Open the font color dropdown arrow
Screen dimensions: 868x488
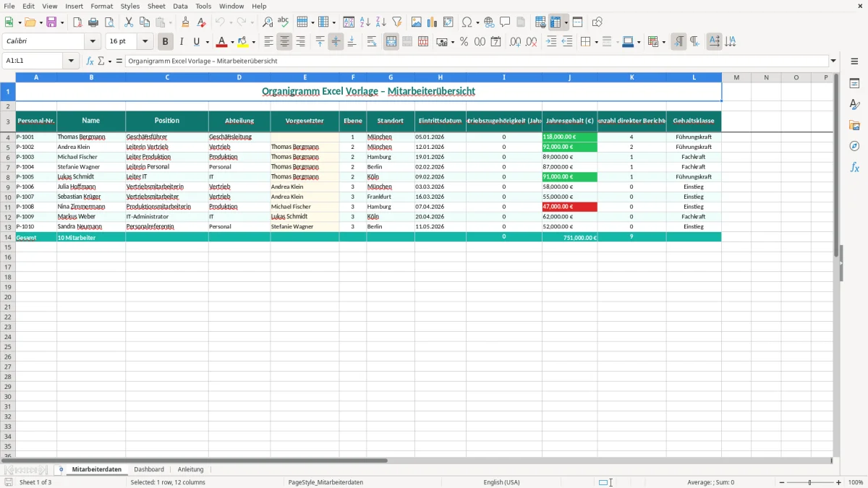(232, 42)
